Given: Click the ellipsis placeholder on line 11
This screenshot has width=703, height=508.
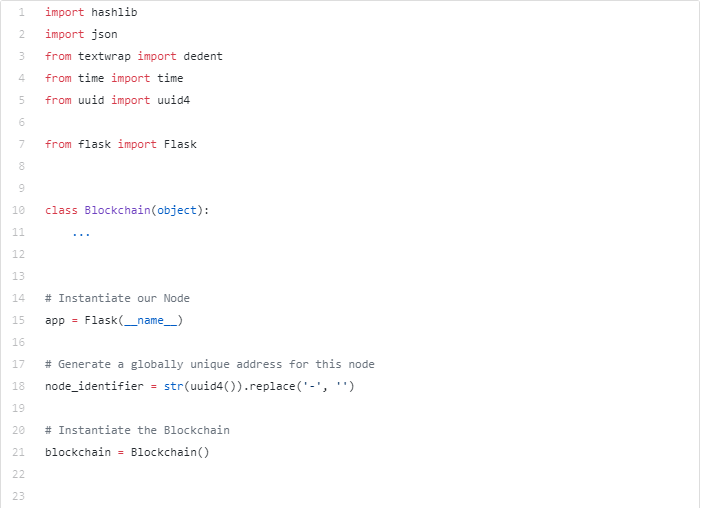Looking at the screenshot, I should click(x=81, y=234).
